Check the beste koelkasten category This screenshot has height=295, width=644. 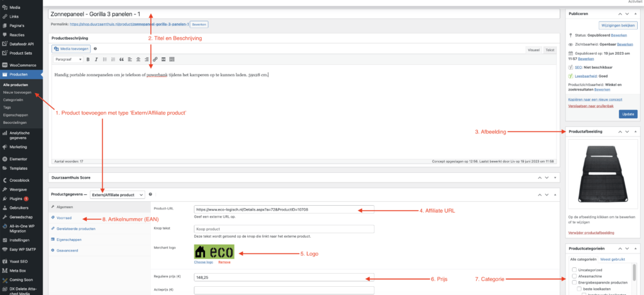(x=579, y=289)
